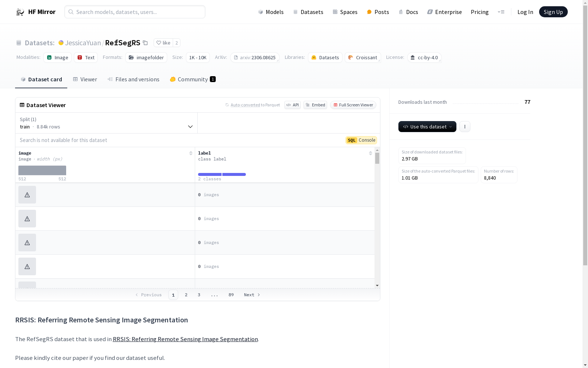Go to Datasets in top navigation
Screen dimensions: 588x368
click(308, 12)
